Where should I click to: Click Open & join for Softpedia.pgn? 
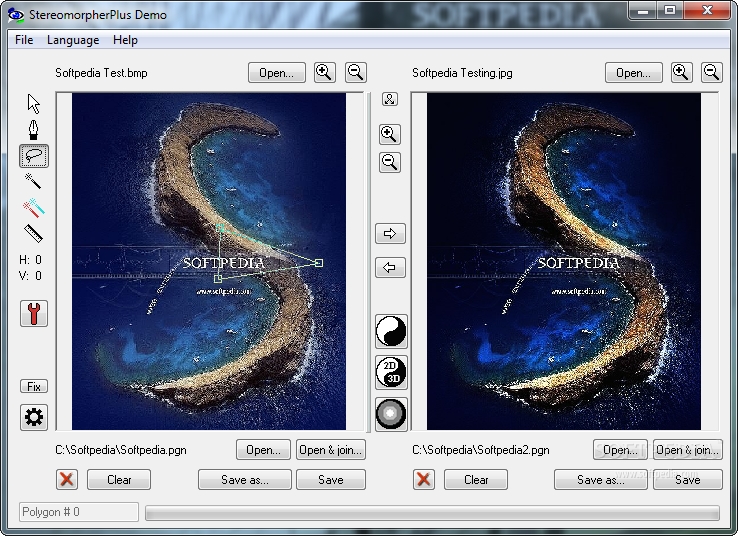click(330, 450)
